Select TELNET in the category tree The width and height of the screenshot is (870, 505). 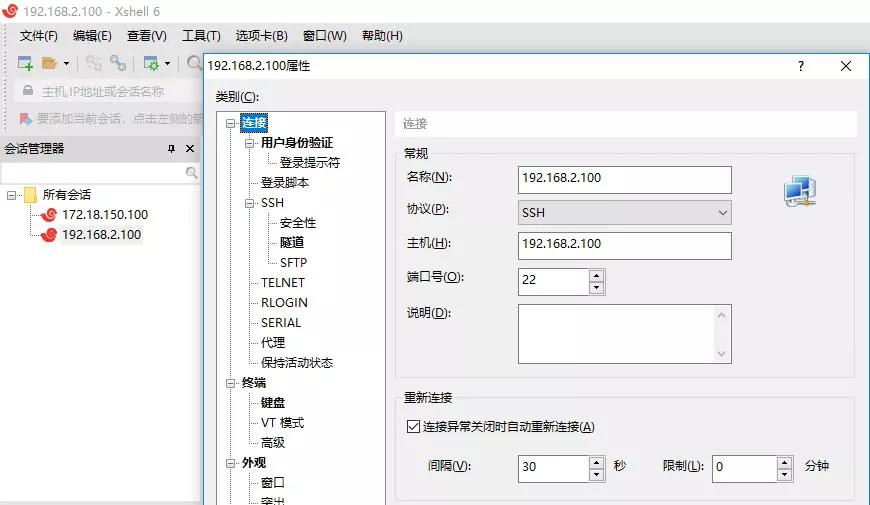pos(283,283)
